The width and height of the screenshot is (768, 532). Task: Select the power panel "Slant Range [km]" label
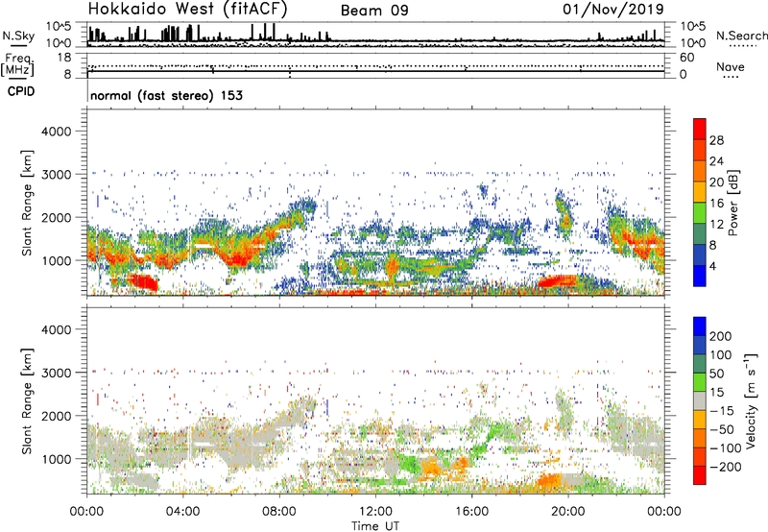(27, 203)
